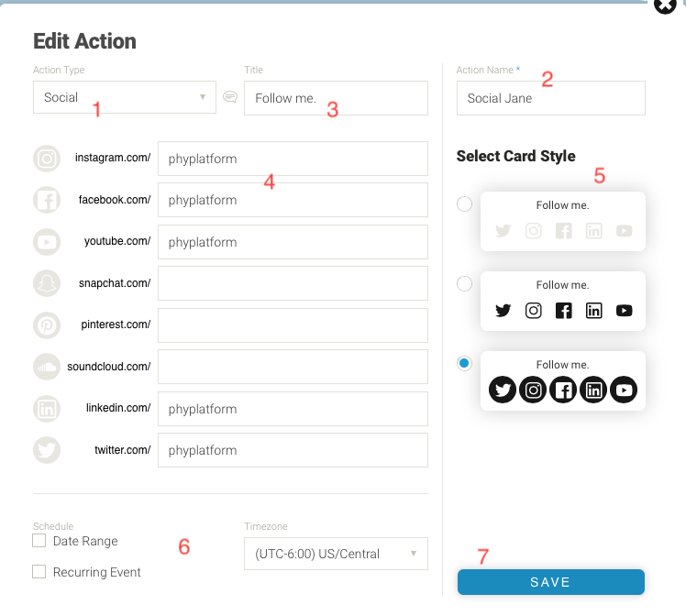Click the Facebook icon beside facebook.com/
The height and width of the screenshot is (616, 686).
[x=47, y=200]
